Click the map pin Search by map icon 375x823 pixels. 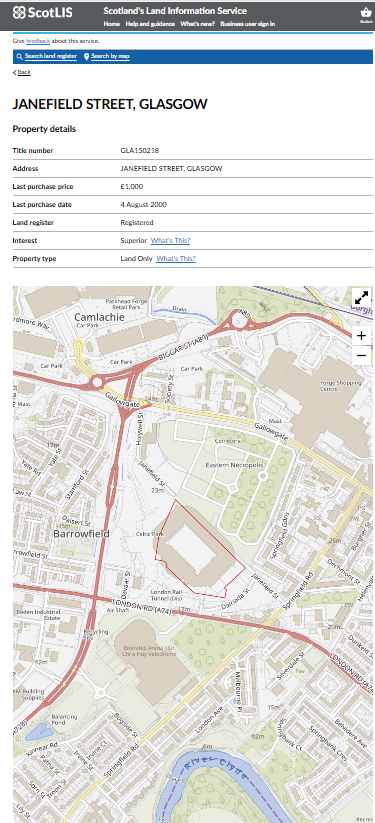click(86, 57)
